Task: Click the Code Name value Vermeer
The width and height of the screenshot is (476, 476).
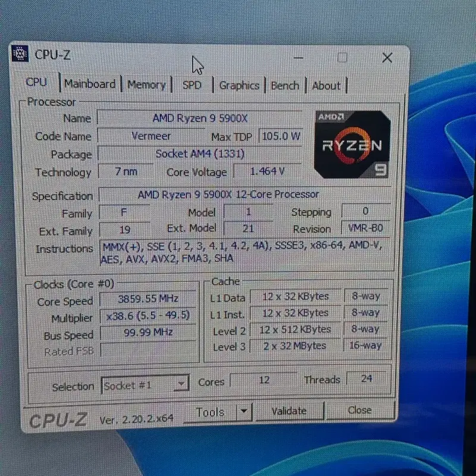Action: point(151,136)
